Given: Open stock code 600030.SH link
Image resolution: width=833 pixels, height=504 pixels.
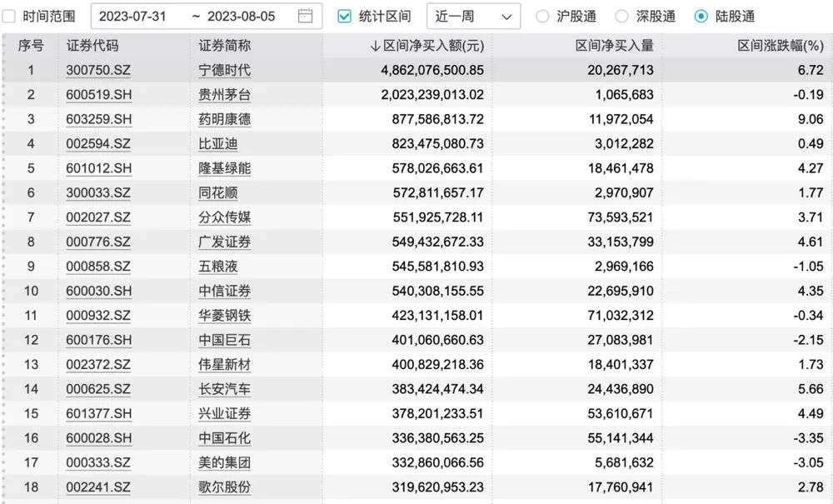Looking at the screenshot, I should (x=99, y=291).
